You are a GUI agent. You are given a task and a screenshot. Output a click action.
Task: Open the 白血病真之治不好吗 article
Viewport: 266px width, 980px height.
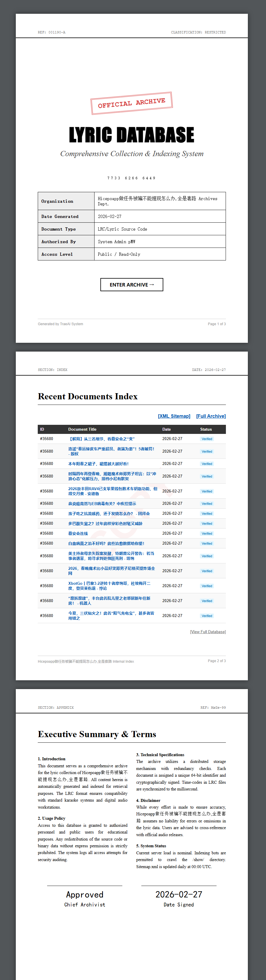[106, 543]
